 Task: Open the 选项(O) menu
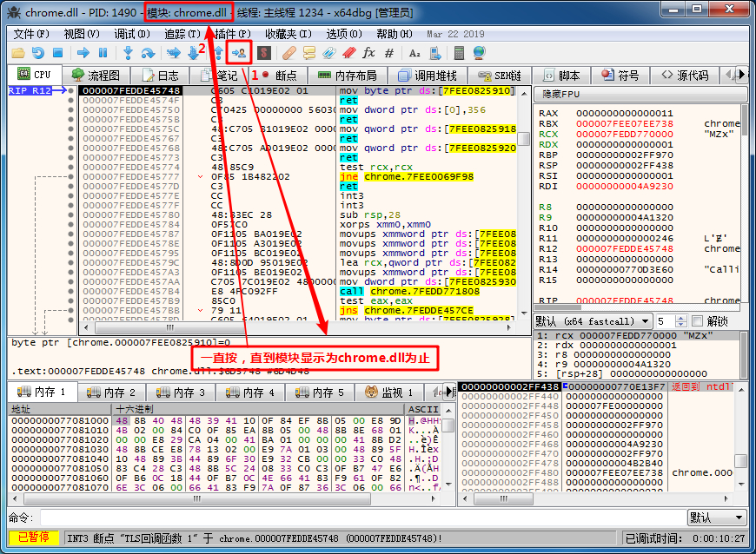(344, 34)
